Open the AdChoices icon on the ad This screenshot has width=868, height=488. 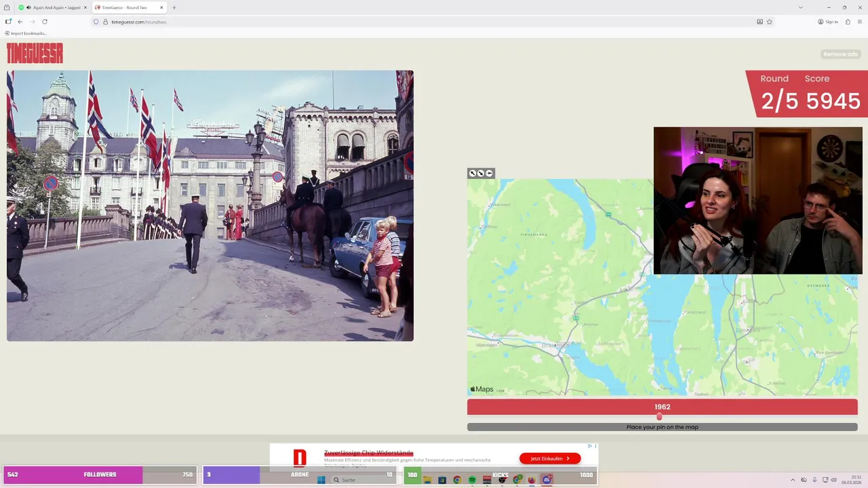click(x=591, y=446)
